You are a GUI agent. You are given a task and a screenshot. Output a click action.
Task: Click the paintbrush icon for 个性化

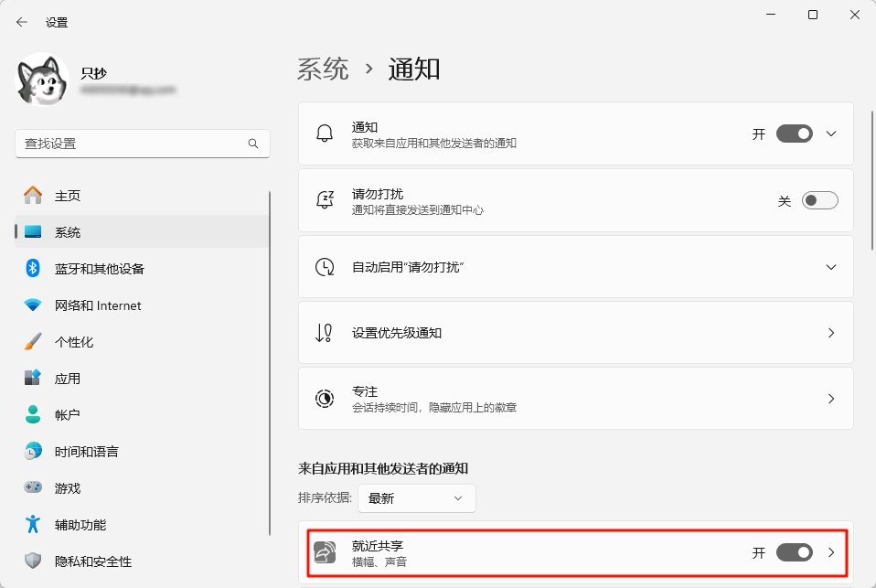point(33,342)
